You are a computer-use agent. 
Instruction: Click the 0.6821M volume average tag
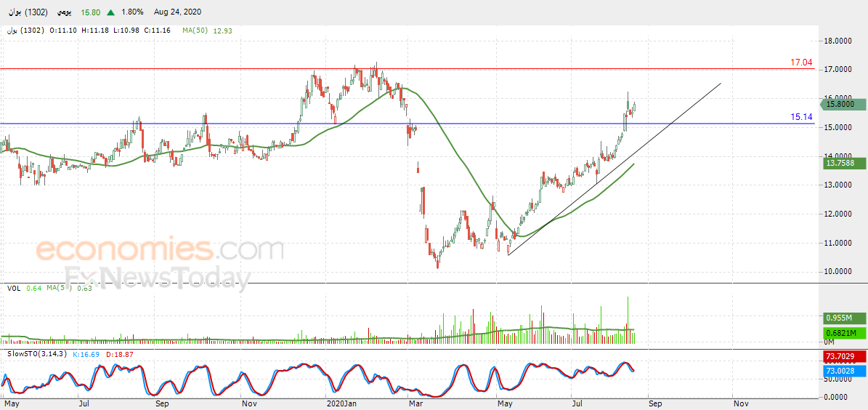(x=843, y=332)
